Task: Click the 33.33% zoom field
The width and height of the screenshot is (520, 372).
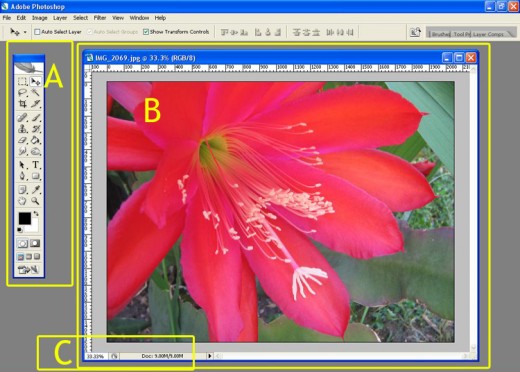Action: 96,356
